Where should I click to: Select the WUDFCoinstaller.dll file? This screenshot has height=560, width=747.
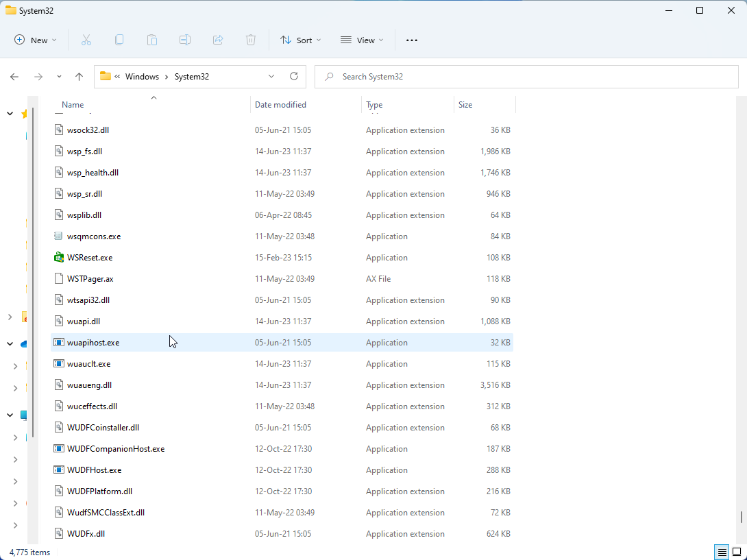[282, 428]
